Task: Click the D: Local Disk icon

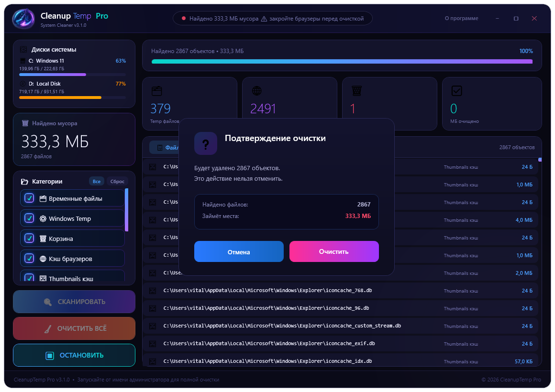Action: 22,84
